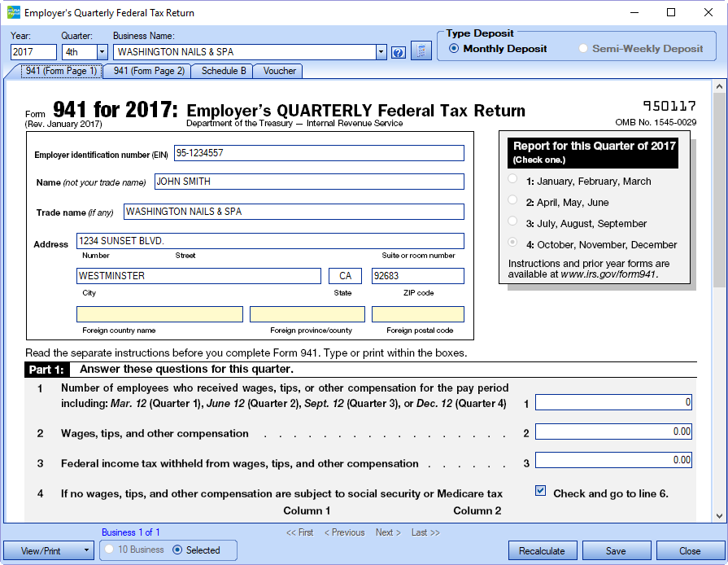Switch to the Schedule B tab
This screenshot has height=565, width=728.
pyautogui.click(x=224, y=71)
